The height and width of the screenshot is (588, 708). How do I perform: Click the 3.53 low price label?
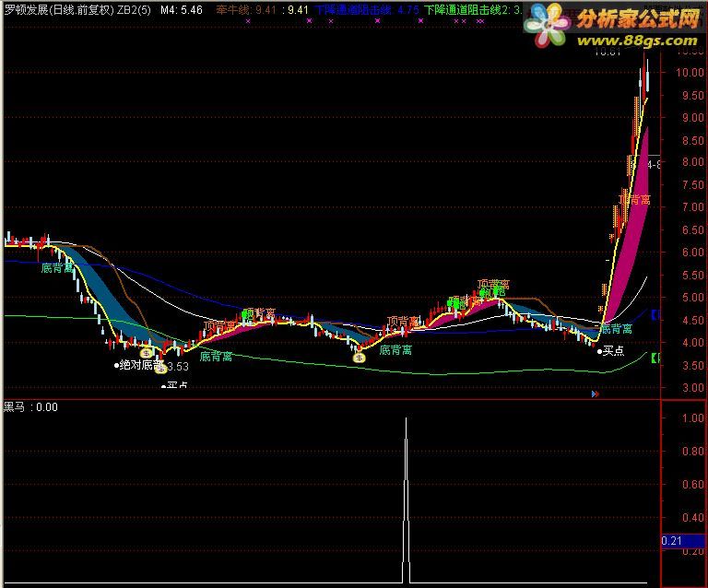tap(178, 367)
